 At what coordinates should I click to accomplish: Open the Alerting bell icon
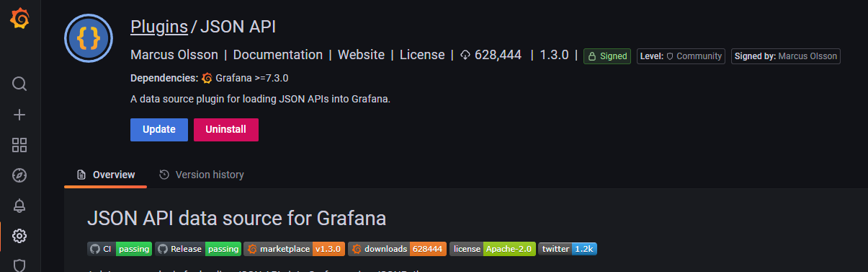click(x=19, y=206)
